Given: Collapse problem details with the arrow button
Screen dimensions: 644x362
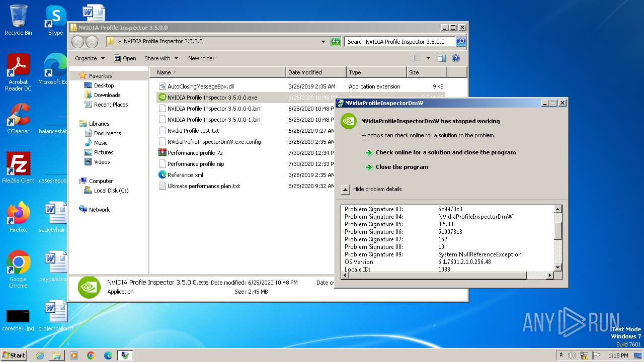Looking at the screenshot, I should click(345, 190).
